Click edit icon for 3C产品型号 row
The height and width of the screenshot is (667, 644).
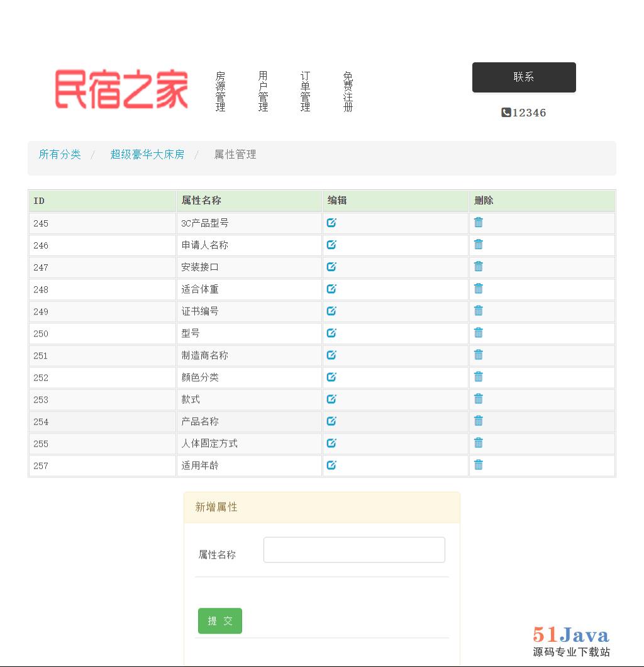[x=331, y=223]
